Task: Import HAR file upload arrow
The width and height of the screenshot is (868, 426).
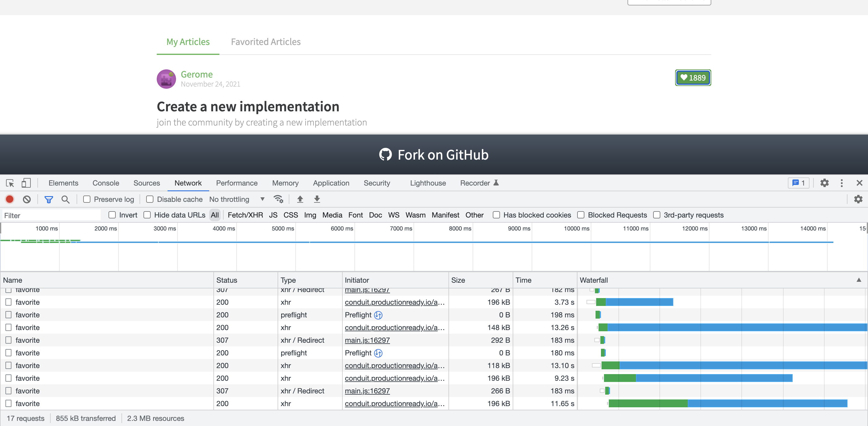Action: [x=300, y=199]
